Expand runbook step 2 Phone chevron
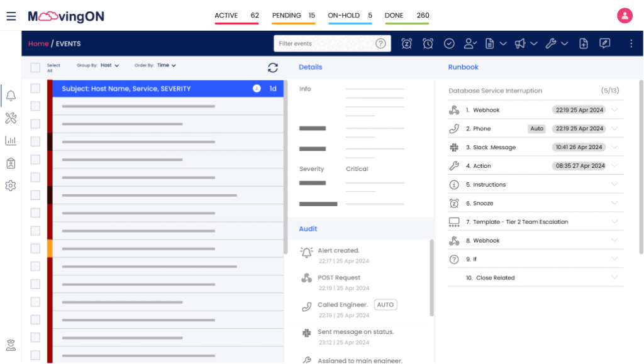 (614, 128)
